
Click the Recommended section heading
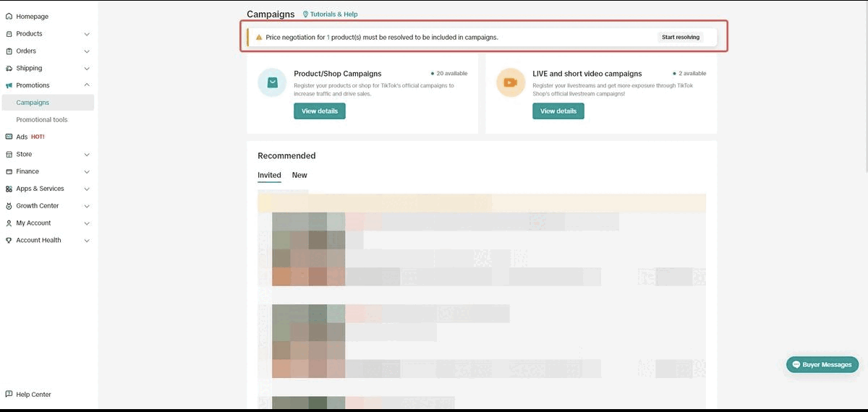tap(286, 155)
